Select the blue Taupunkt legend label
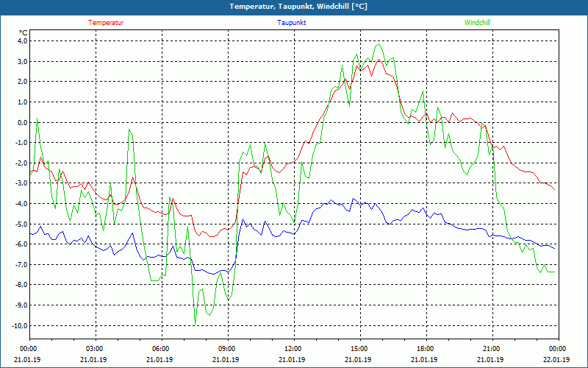The width and height of the screenshot is (588, 368). point(292,23)
